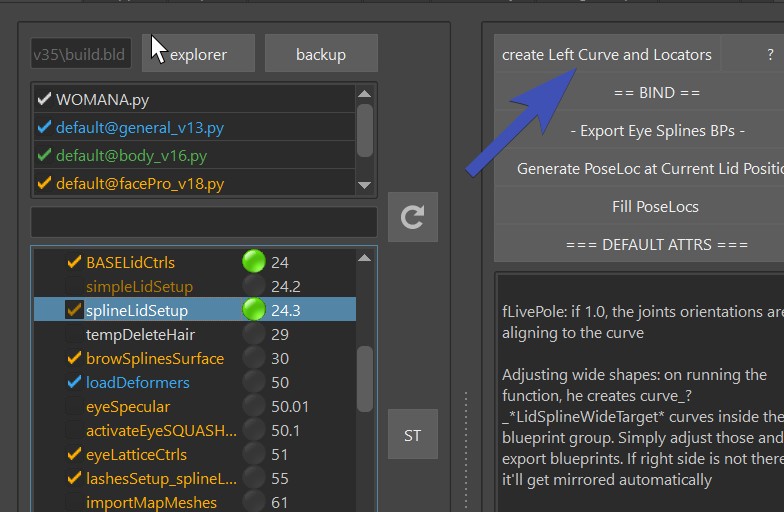The height and width of the screenshot is (512, 784).
Task: Select the browSplinesSurface function
Action: coord(155,358)
